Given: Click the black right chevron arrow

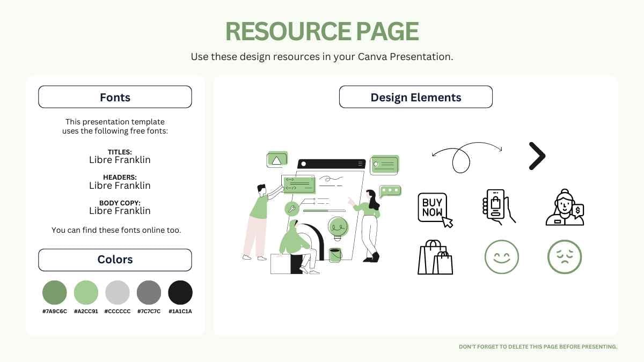Looking at the screenshot, I should [x=537, y=156].
